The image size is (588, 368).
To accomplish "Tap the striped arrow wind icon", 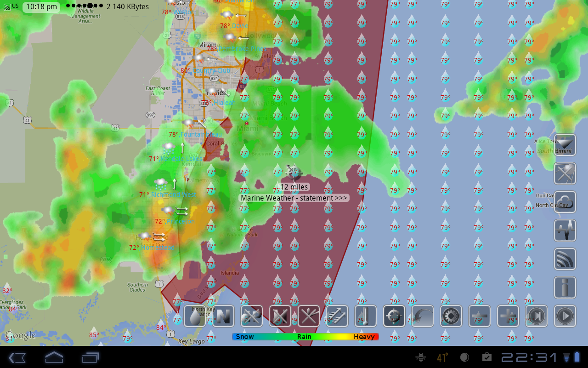I will click(337, 316).
